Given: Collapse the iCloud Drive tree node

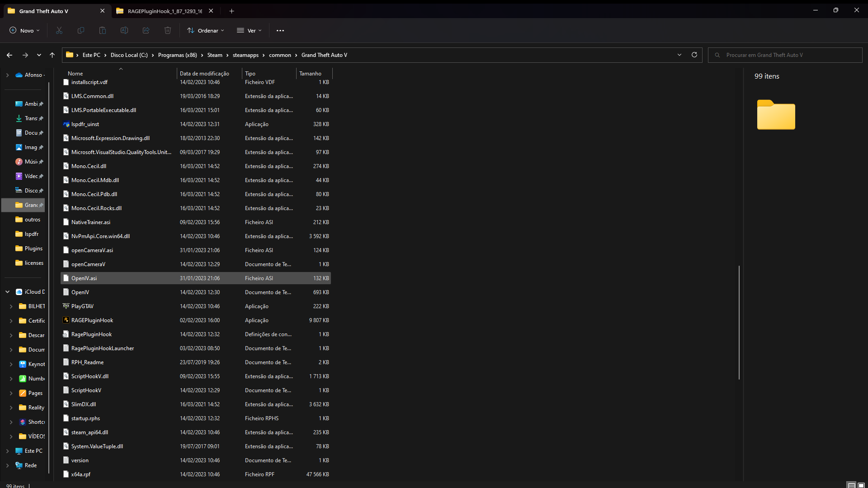Looking at the screenshot, I should [x=8, y=292].
